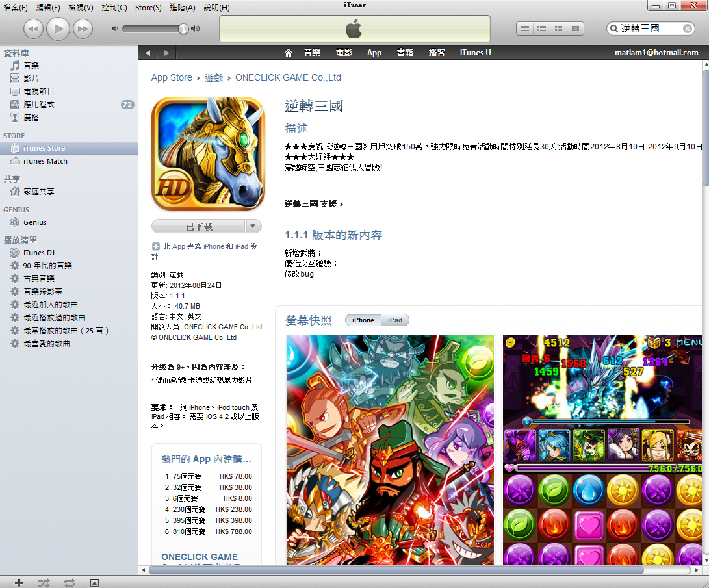Click the low volume speaker icon

pos(115,29)
